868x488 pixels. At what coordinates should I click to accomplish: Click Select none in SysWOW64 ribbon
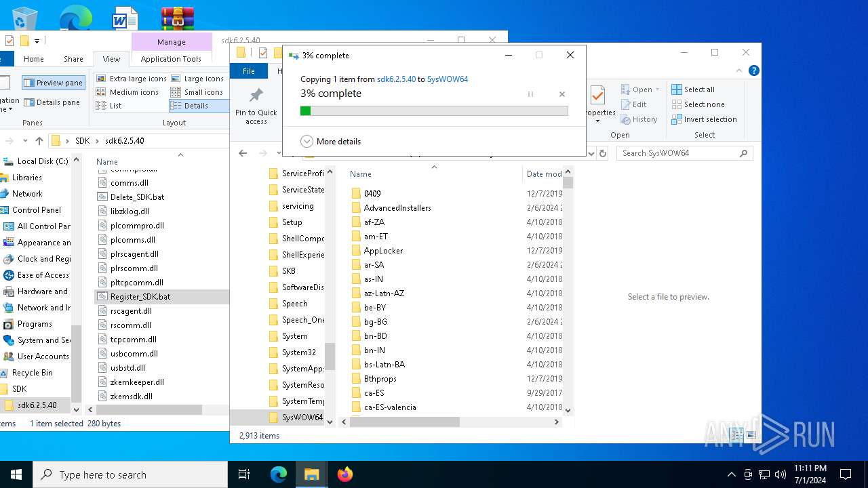point(698,104)
